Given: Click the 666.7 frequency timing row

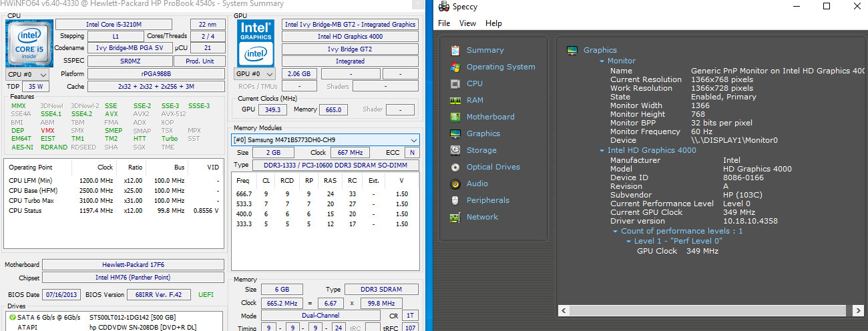Looking at the screenshot, I should tap(324, 194).
